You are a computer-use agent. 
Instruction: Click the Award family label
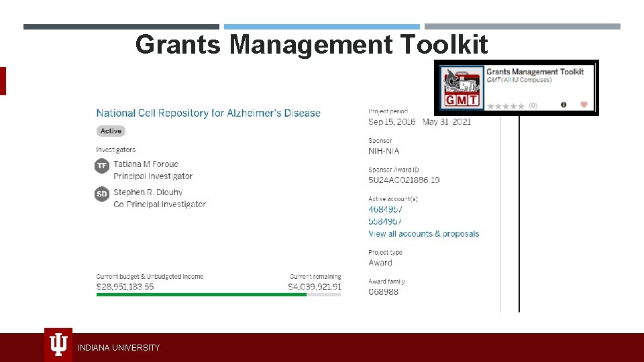tap(387, 281)
